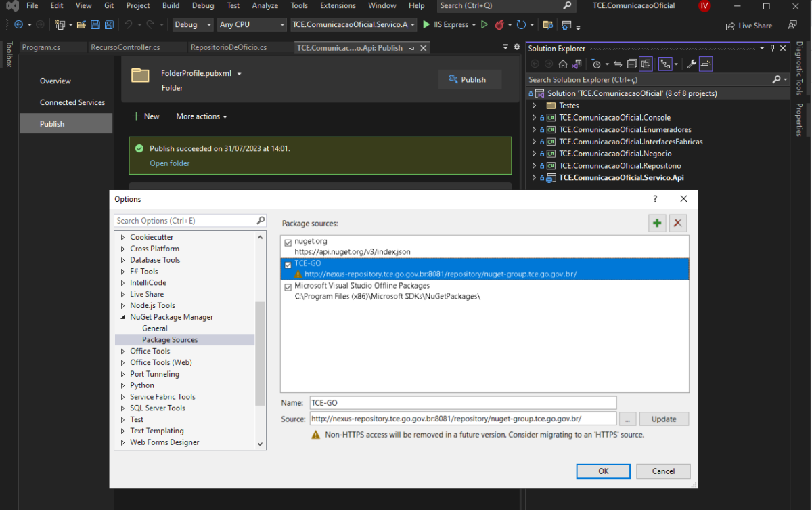Click Collapse All in Solution Explorer
Image resolution: width=812 pixels, height=510 pixels.
click(x=631, y=64)
